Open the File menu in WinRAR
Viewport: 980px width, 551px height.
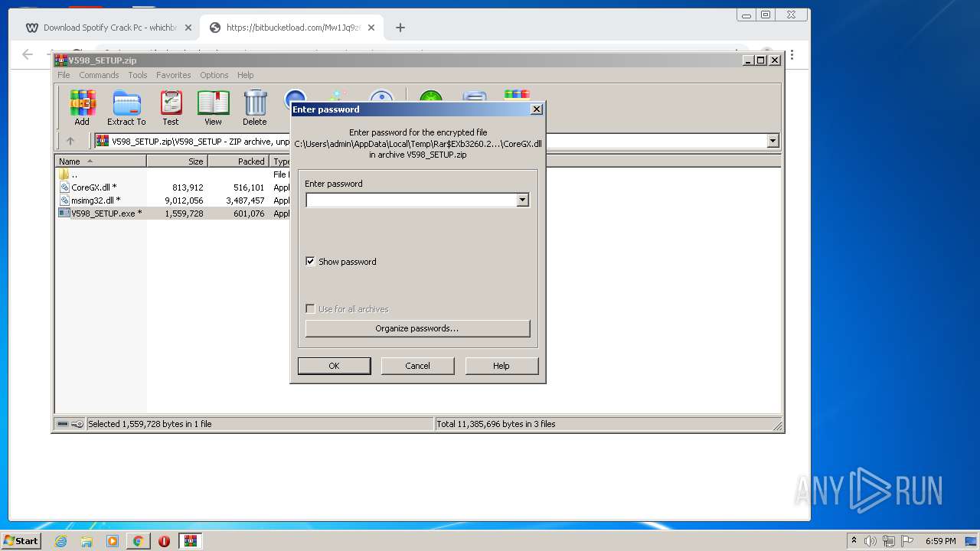coord(64,75)
